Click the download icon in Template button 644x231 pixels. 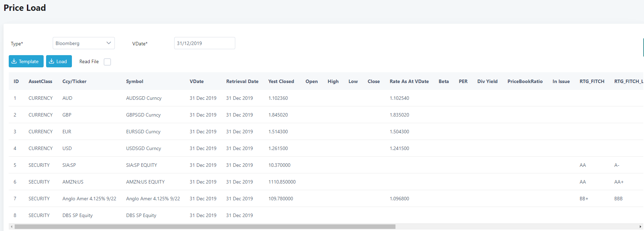(x=14, y=61)
